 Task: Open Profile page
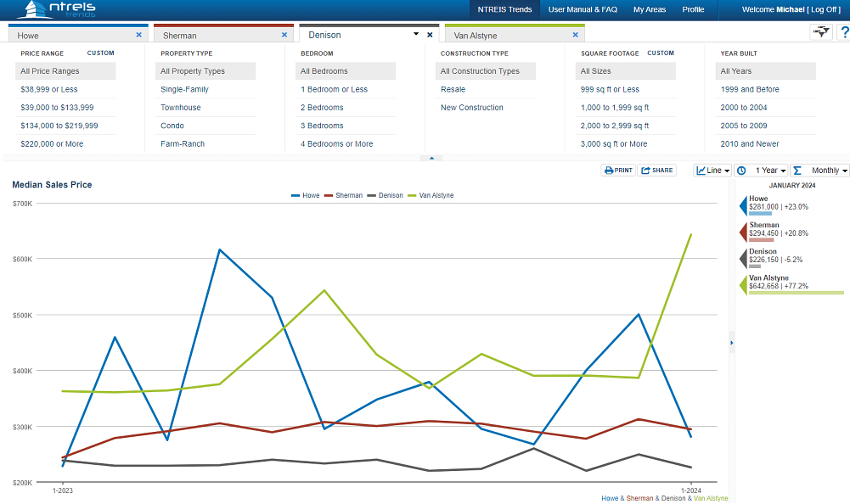[693, 9]
